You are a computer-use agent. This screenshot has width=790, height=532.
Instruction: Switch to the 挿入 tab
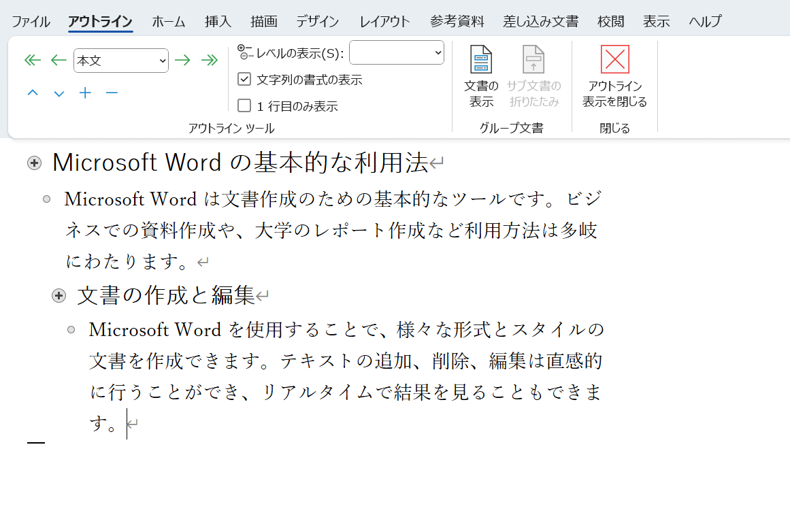pyautogui.click(x=218, y=21)
